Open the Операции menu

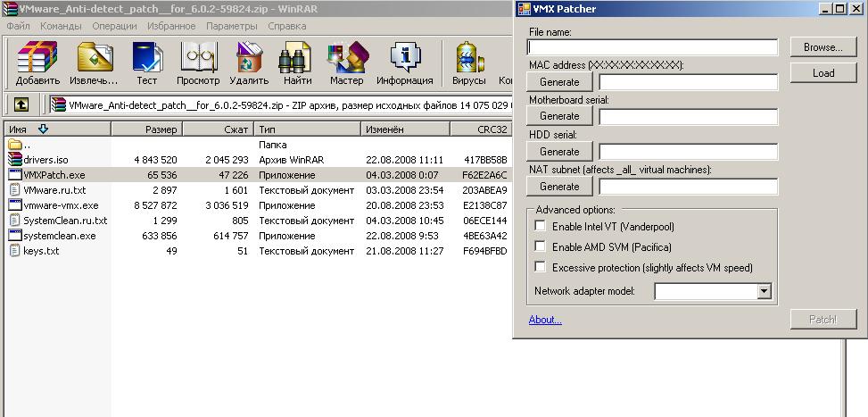114,26
